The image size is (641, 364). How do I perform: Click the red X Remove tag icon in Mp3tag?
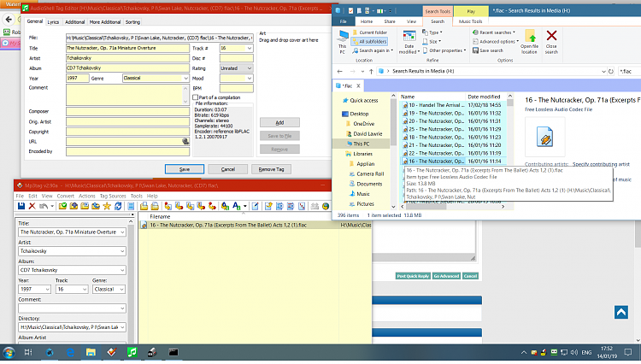click(x=32, y=206)
